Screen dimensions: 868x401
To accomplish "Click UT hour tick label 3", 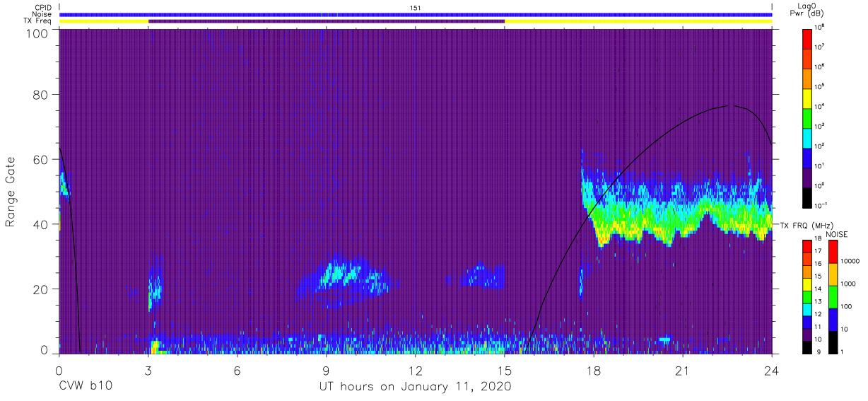I will click(148, 371).
